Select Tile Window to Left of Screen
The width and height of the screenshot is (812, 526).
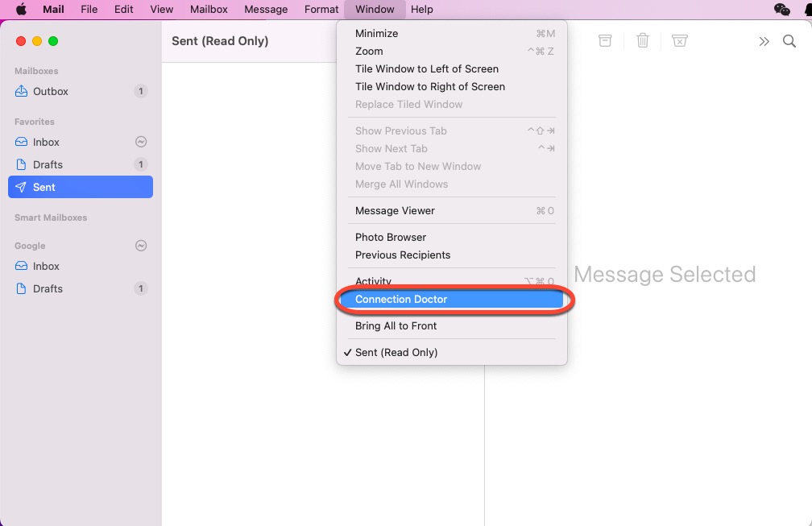coord(426,68)
